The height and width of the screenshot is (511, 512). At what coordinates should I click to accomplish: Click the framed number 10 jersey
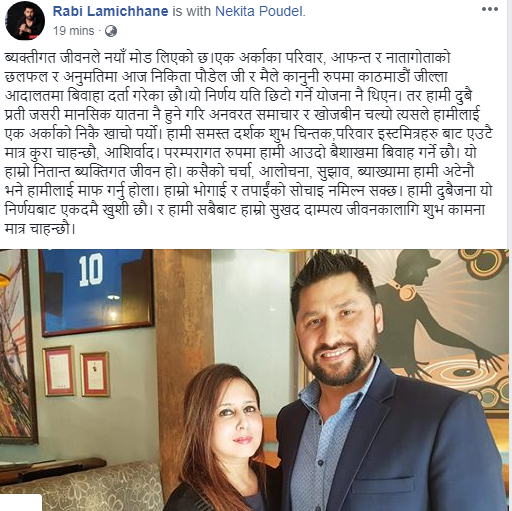click(97, 292)
